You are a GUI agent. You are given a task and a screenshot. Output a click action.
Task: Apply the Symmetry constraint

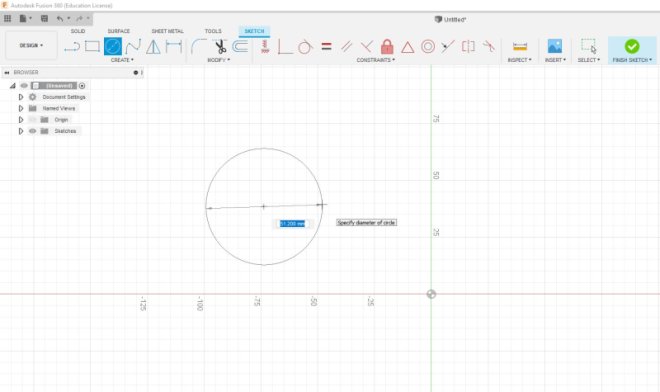(468, 46)
